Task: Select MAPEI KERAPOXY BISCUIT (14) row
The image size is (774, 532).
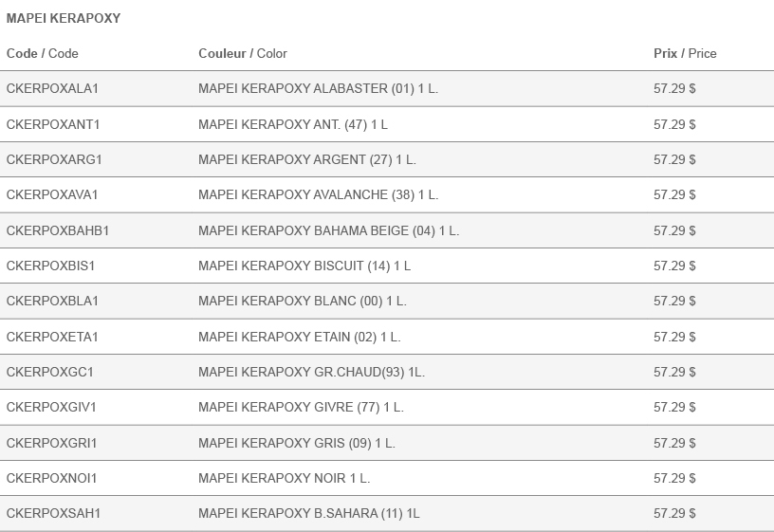Action: 387,266
